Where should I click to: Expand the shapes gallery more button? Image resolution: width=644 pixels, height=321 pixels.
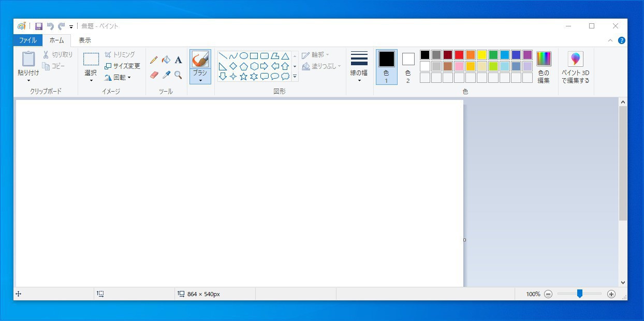coord(295,77)
